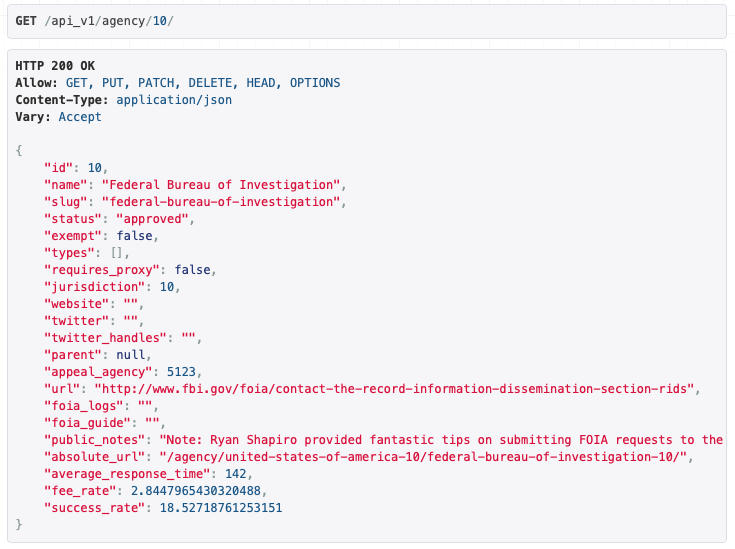Screen dimensions: 735x549
Task: Click the Allow header label
Action: [37, 83]
